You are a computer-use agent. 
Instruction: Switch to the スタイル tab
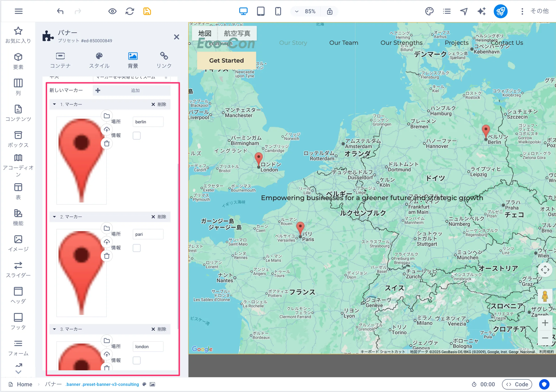[x=99, y=60]
